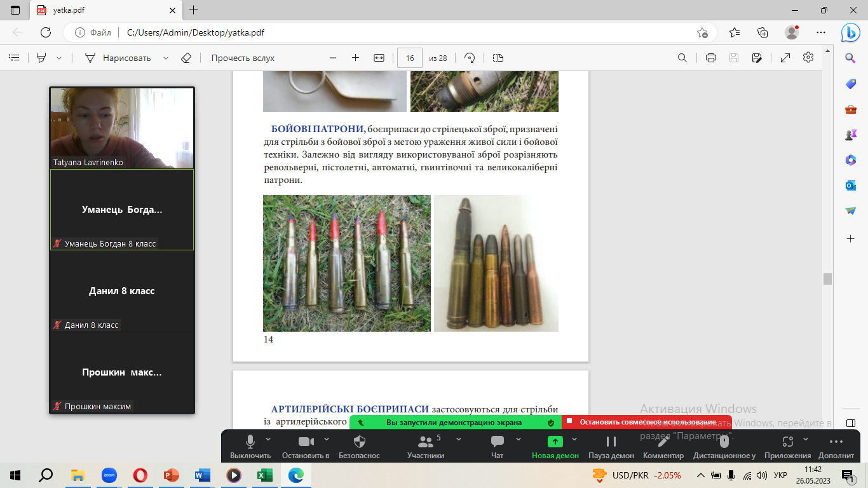Open Bing chat sidebar button

point(851,32)
